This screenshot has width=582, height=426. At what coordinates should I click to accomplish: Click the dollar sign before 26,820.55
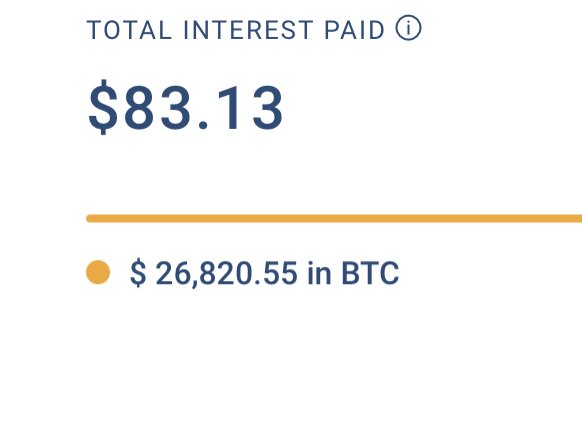(138, 273)
